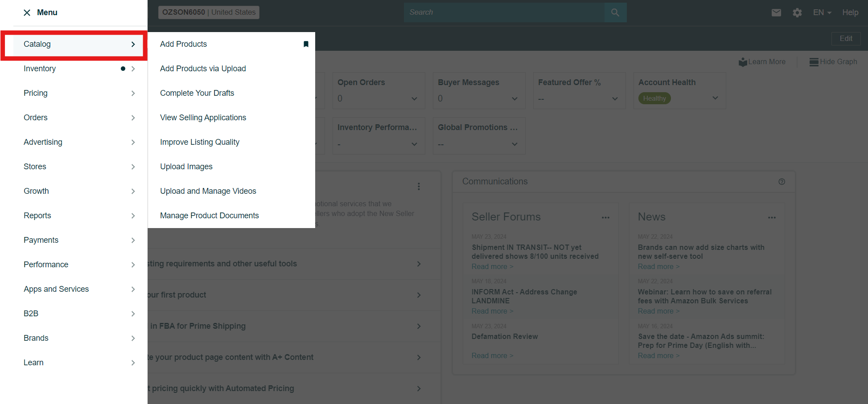Open the Defamation Review forum post title
Image resolution: width=868 pixels, height=404 pixels.
coord(505,337)
